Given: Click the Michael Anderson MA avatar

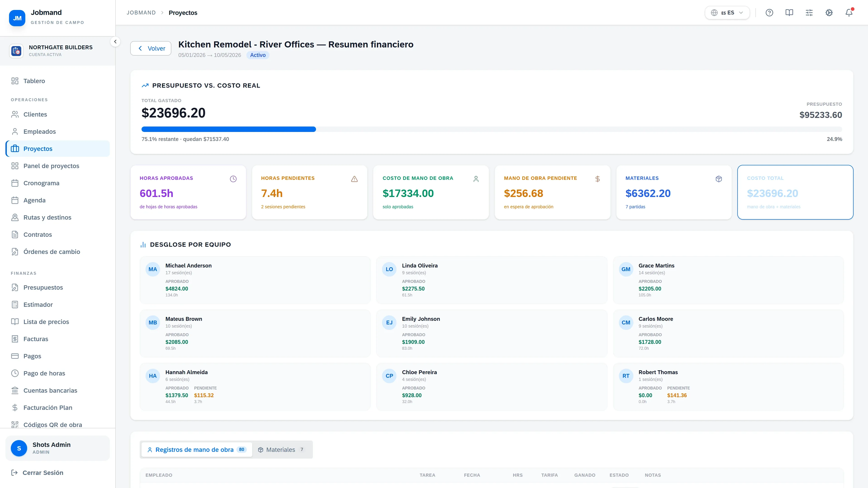Looking at the screenshot, I should (x=153, y=270).
